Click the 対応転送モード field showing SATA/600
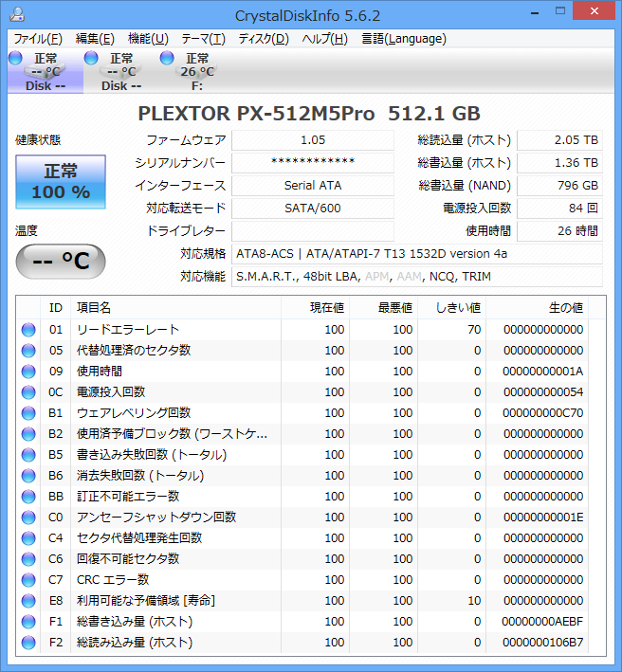622x672 pixels. [x=313, y=209]
